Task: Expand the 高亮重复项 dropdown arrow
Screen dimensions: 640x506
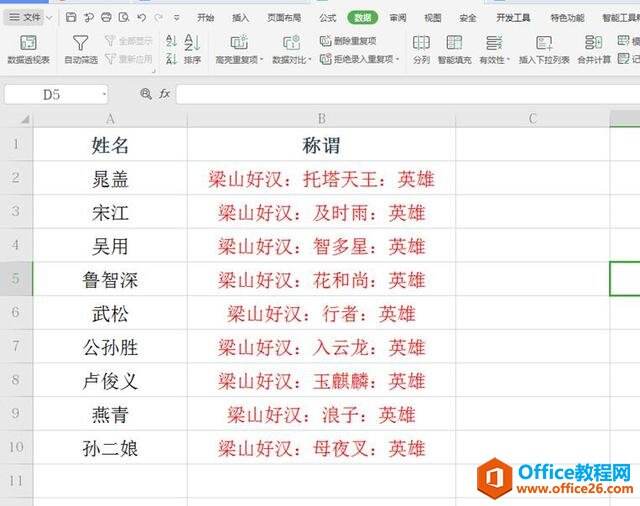Action: pos(261,60)
